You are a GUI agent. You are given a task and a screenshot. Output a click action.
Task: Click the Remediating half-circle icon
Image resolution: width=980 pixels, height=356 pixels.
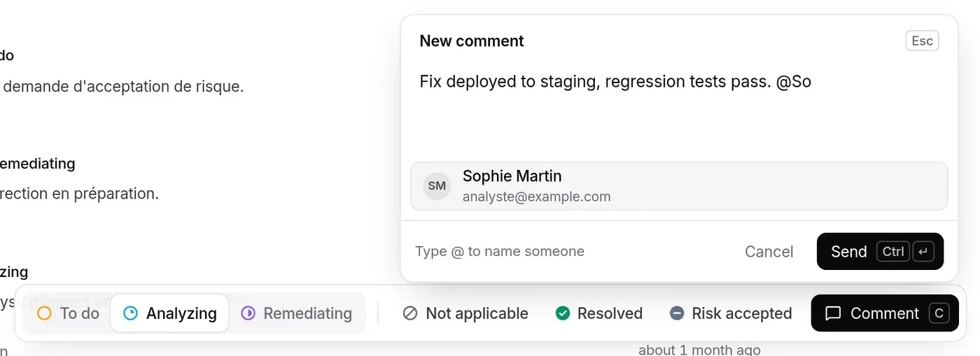tap(248, 313)
